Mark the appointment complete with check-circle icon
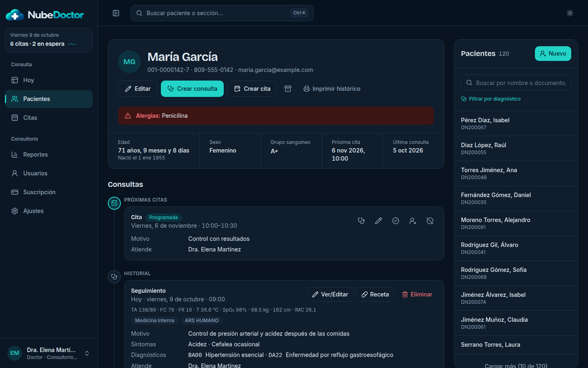The height and width of the screenshot is (368, 588). 396,221
